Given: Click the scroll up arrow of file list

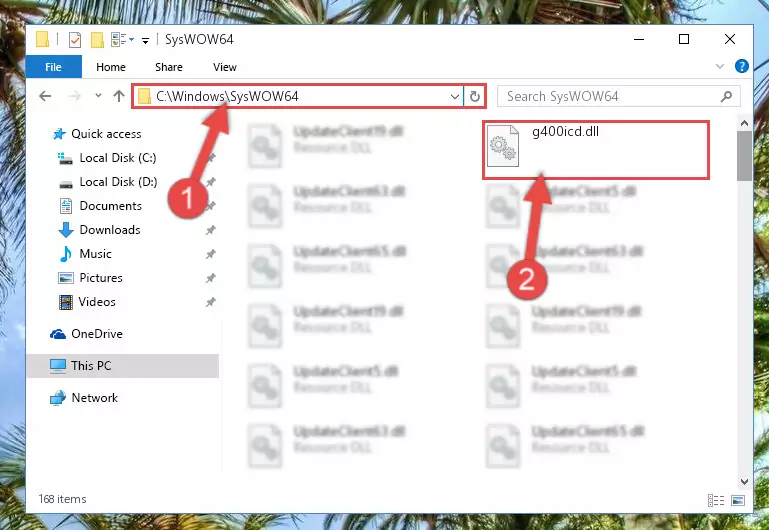Looking at the screenshot, I should pyautogui.click(x=744, y=123).
